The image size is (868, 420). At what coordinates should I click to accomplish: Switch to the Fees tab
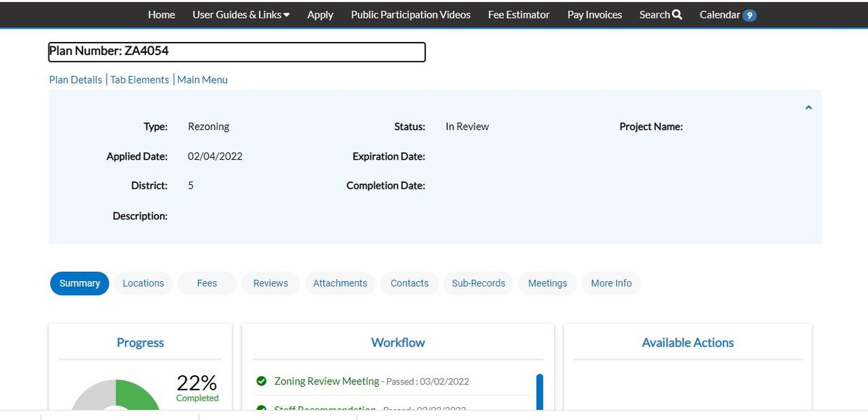tap(207, 283)
